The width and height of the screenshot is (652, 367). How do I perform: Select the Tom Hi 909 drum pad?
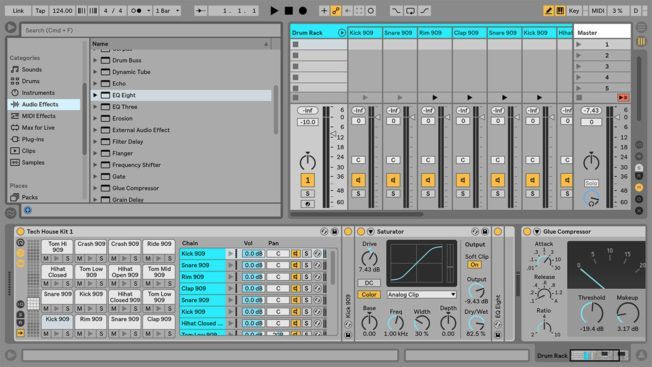coord(57,247)
